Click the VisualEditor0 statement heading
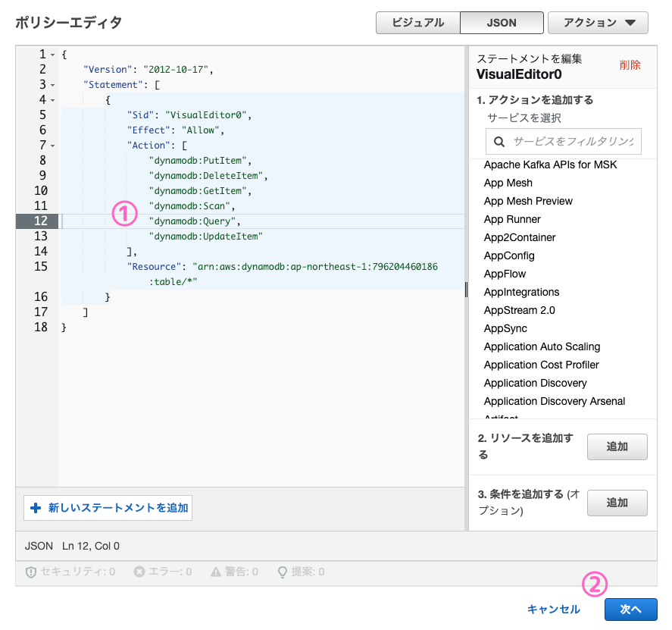 tap(518, 74)
